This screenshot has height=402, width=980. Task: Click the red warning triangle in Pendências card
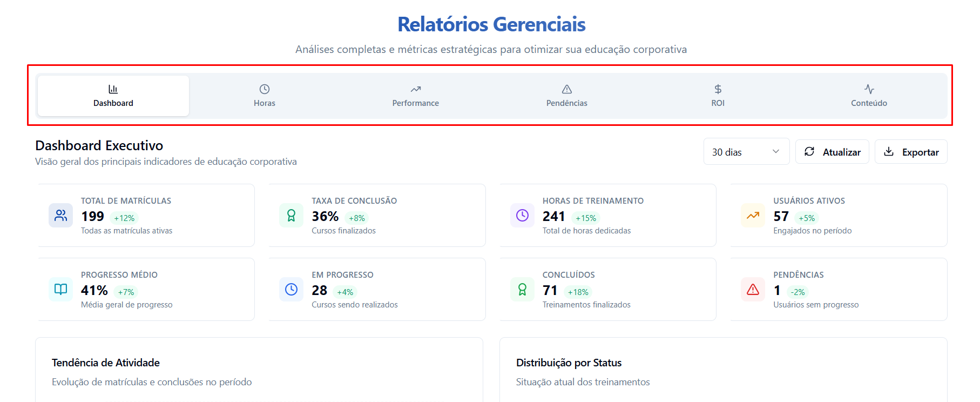tap(753, 290)
